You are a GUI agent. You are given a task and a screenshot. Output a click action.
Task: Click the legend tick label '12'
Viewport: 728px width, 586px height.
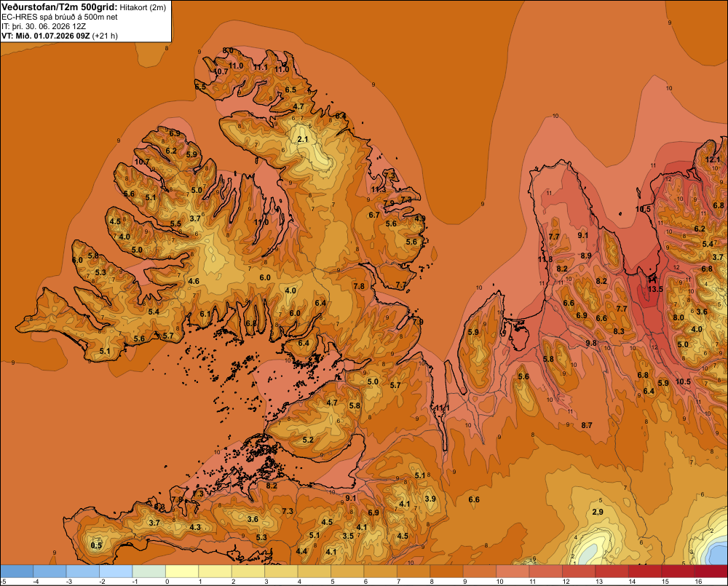[x=566, y=582]
